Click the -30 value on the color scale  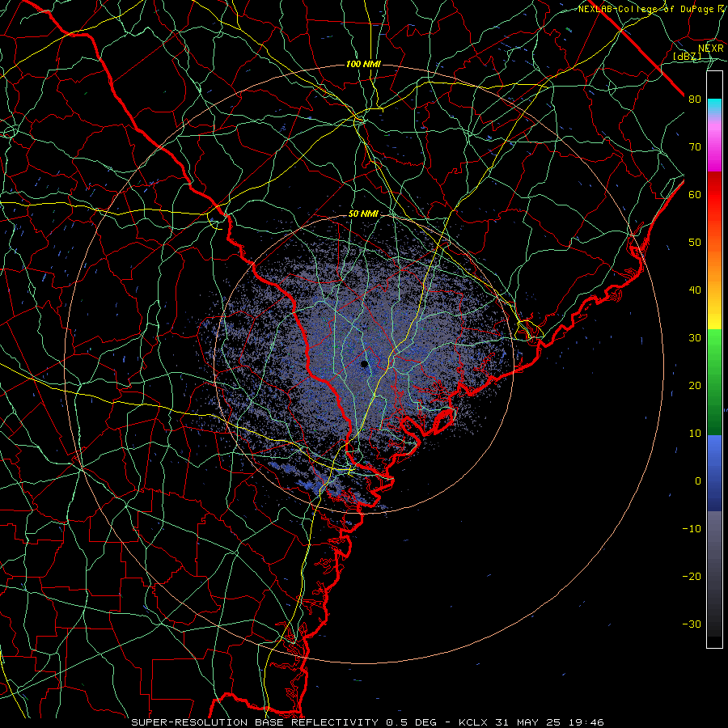click(692, 624)
